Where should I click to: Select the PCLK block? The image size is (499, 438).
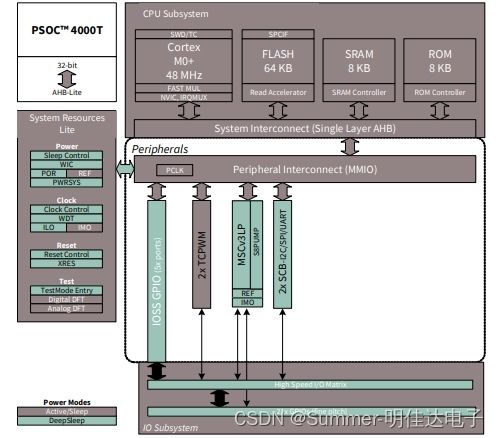tap(175, 170)
